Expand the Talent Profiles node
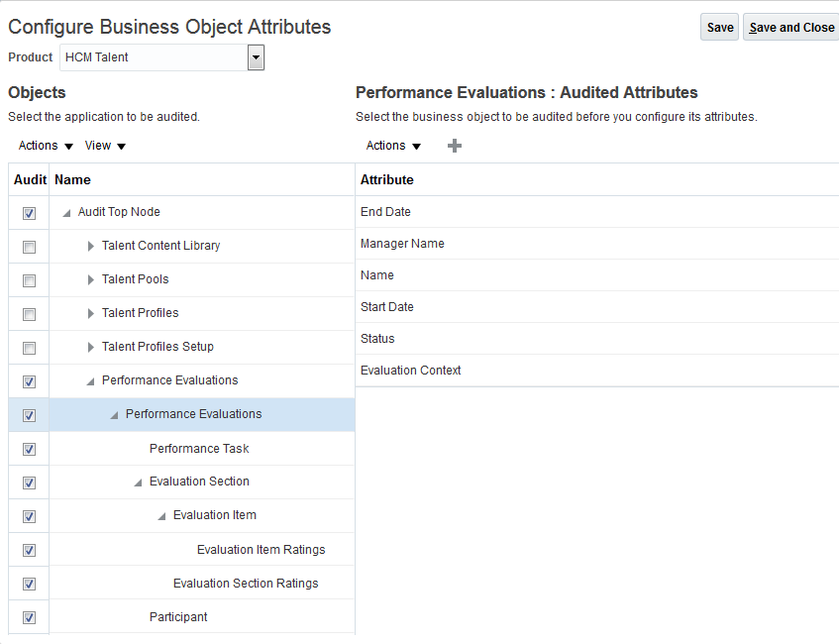This screenshot has height=644, width=839. [x=91, y=313]
